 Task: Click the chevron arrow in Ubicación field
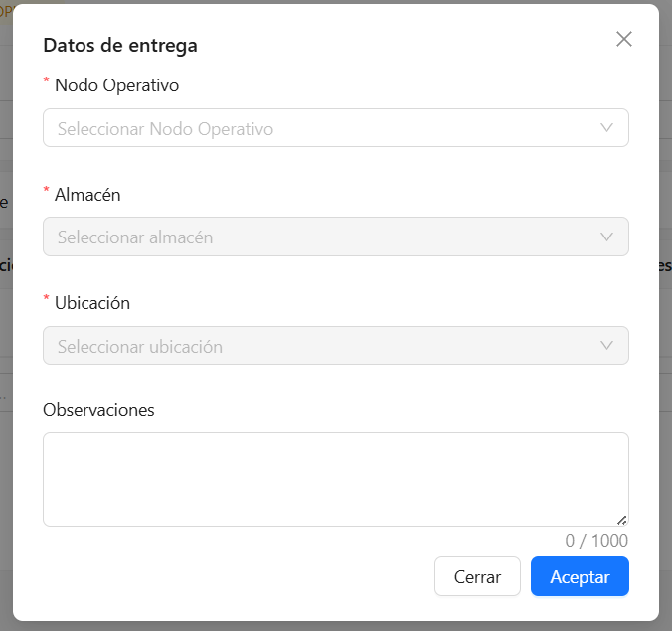click(x=606, y=345)
